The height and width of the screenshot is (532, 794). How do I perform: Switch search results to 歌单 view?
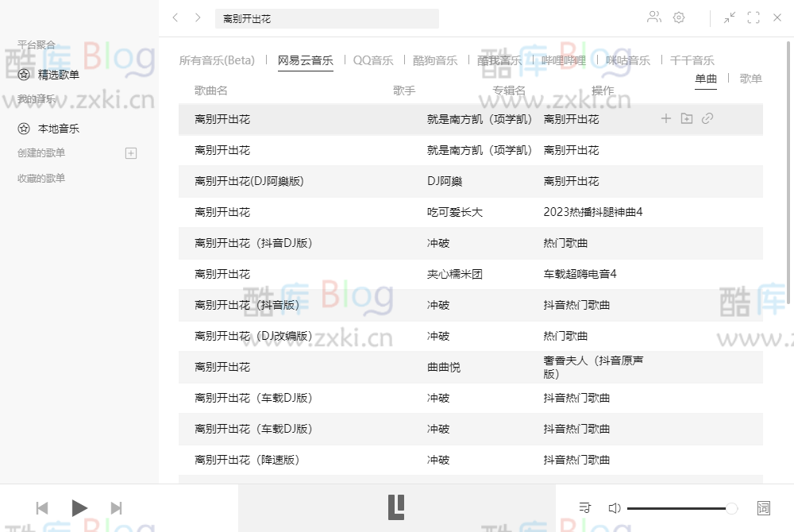point(750,79)
